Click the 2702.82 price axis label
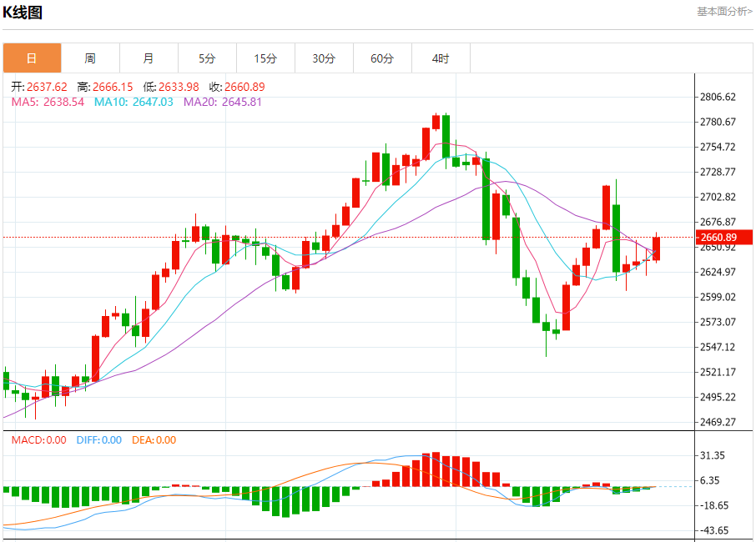Viewport: 756px width, 542px height. (x=718, y=197)
